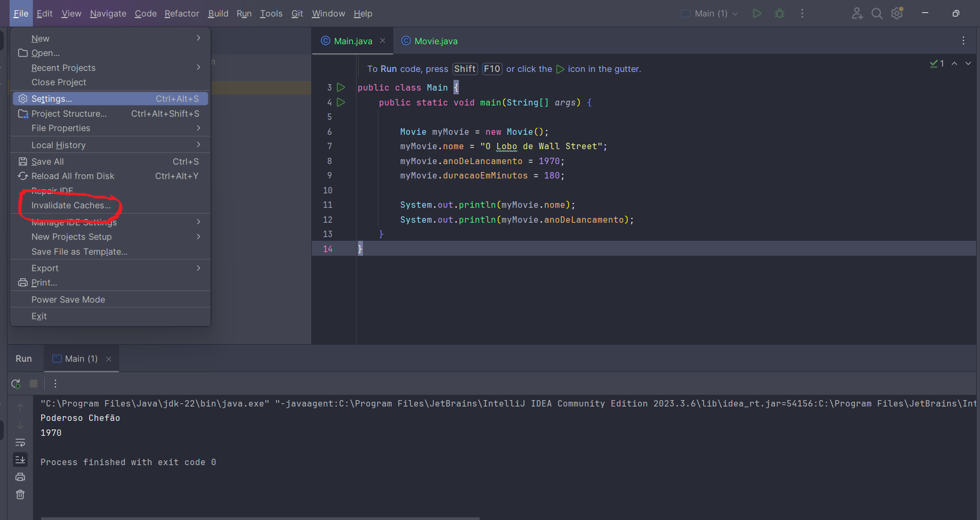
Task: Open inspection checkmark widget
Action: click(937, 63)
